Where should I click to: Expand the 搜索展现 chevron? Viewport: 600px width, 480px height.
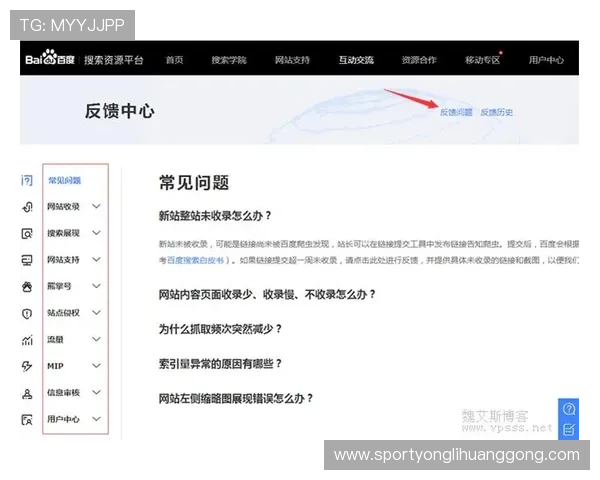96,233
